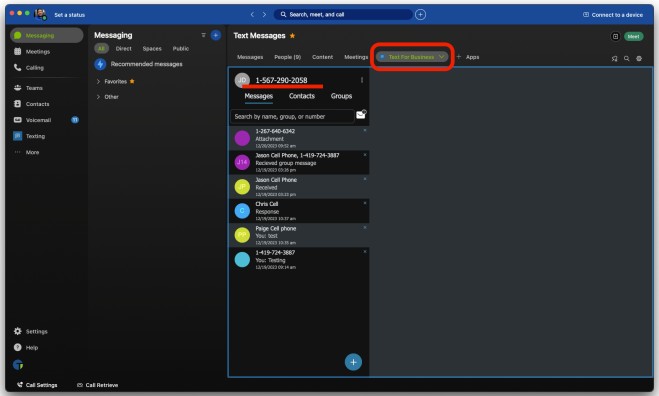659x396 pixels.
Task: Dismiss the 1-267-640-6342 conversation with its x
Action: (x=365, y=130)
